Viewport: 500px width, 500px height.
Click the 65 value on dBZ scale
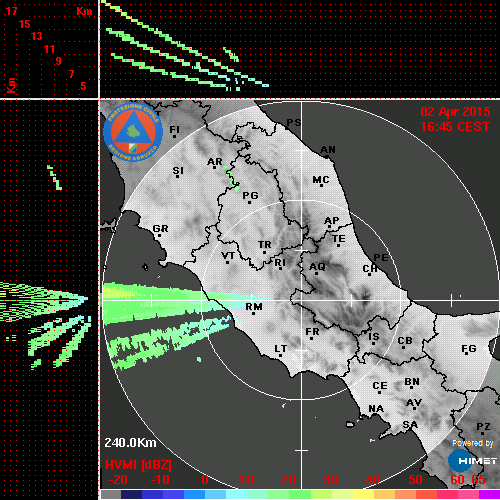[479, 480]
